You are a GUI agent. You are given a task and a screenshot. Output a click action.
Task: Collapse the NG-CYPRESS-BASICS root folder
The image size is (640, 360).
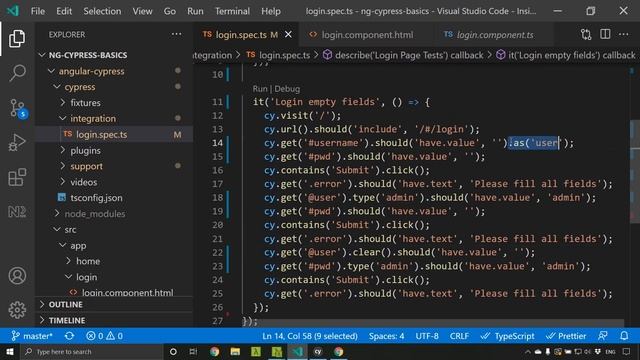pos(42,55)
